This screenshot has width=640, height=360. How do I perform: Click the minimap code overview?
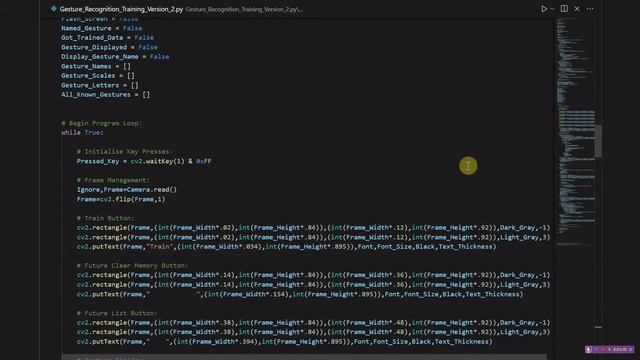(x=576, y=131)
